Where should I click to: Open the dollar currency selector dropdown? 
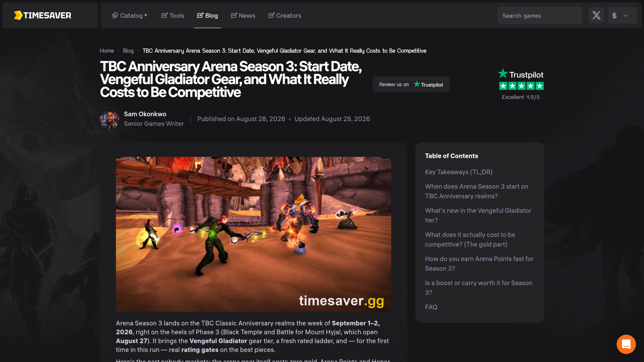tap(622, 15)
